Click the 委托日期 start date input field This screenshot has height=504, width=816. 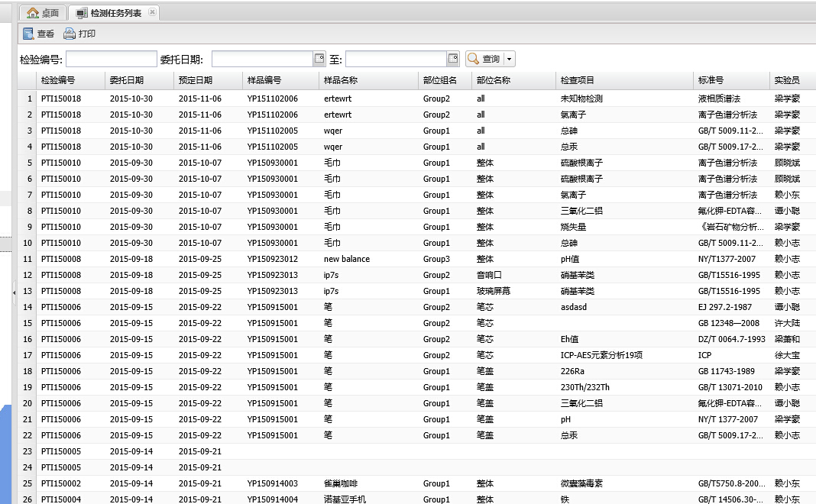(262, 59)
